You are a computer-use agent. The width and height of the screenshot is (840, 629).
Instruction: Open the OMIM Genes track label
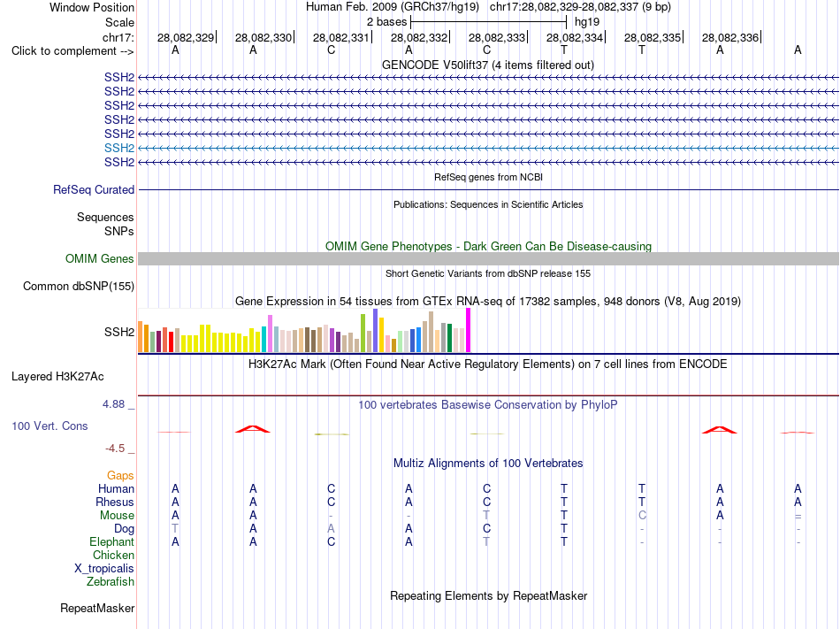100,259
